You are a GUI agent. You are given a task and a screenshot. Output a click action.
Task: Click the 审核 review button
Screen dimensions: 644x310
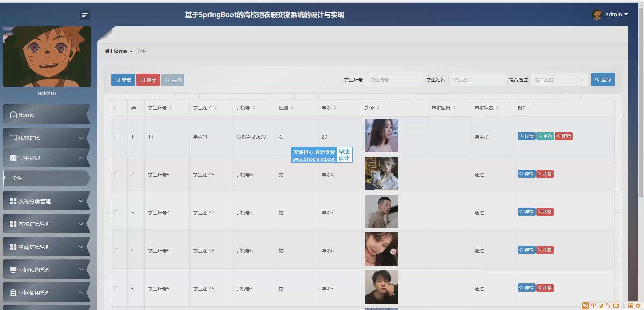click(x=173, y=80)
